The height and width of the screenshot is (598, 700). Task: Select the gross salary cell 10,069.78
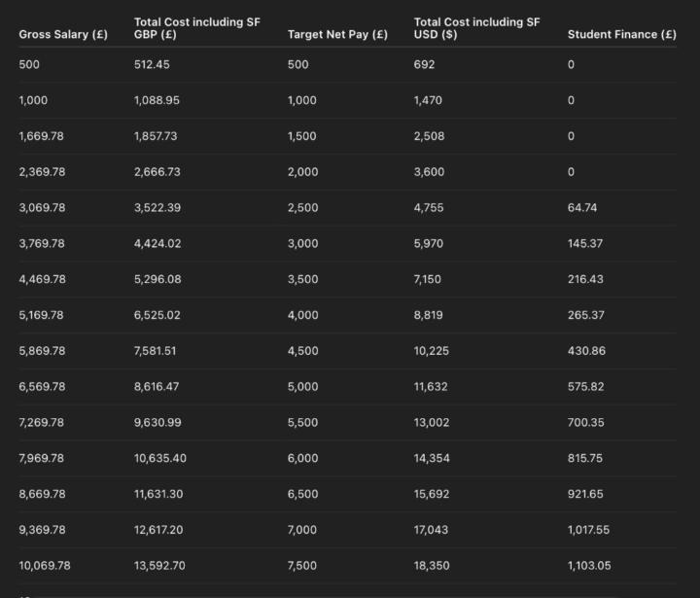pyautogui.click(x=45, y=565)
